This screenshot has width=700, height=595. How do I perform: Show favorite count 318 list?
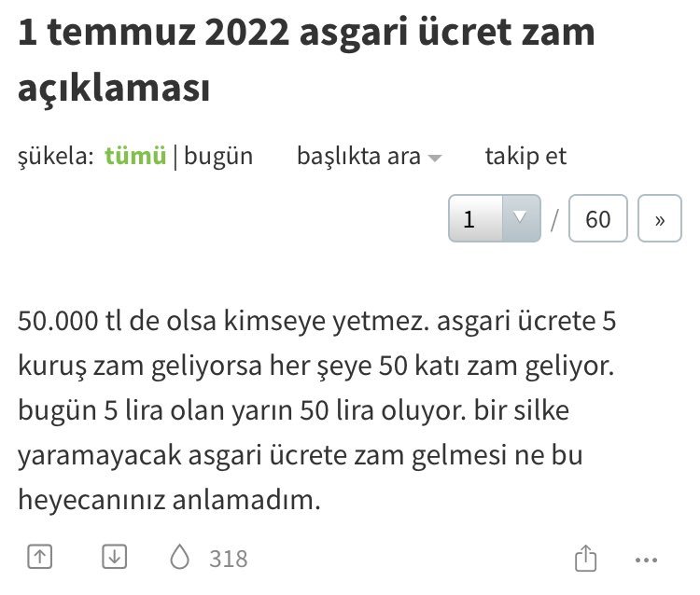coord(229,559)
